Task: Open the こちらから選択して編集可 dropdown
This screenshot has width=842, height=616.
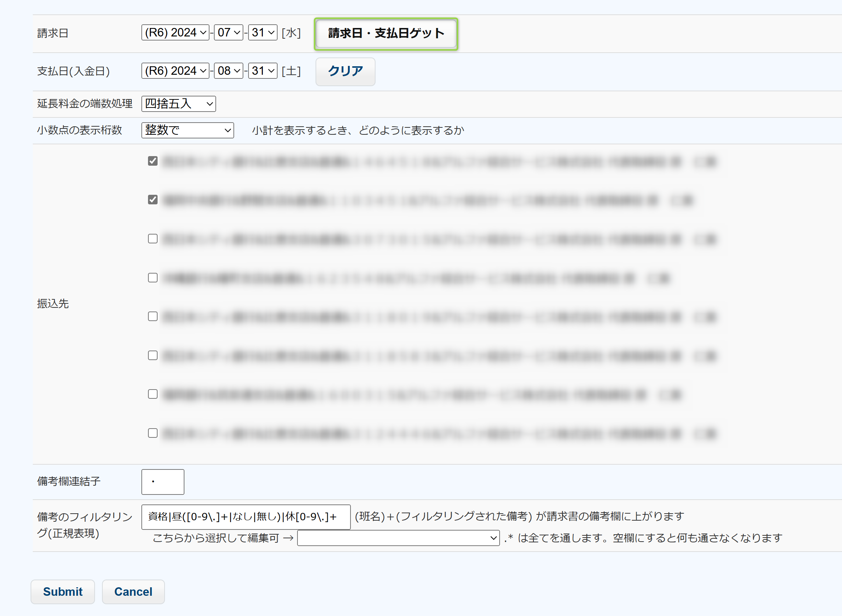Action: pyautogui.click(x=398, y=538)
